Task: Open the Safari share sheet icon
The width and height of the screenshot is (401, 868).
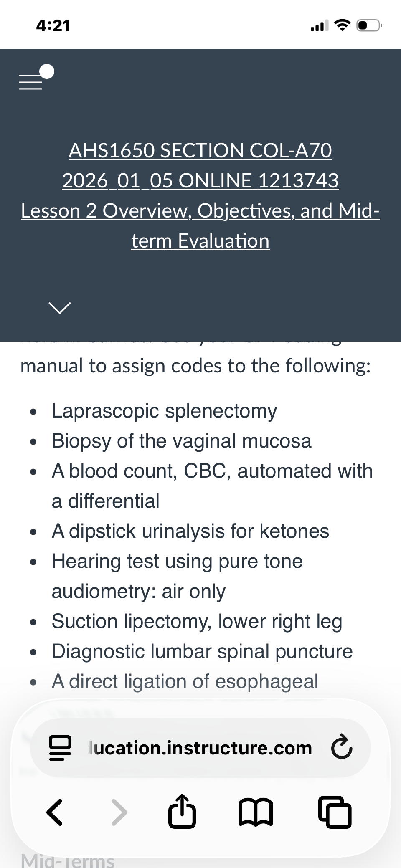Action: point(182,811)
